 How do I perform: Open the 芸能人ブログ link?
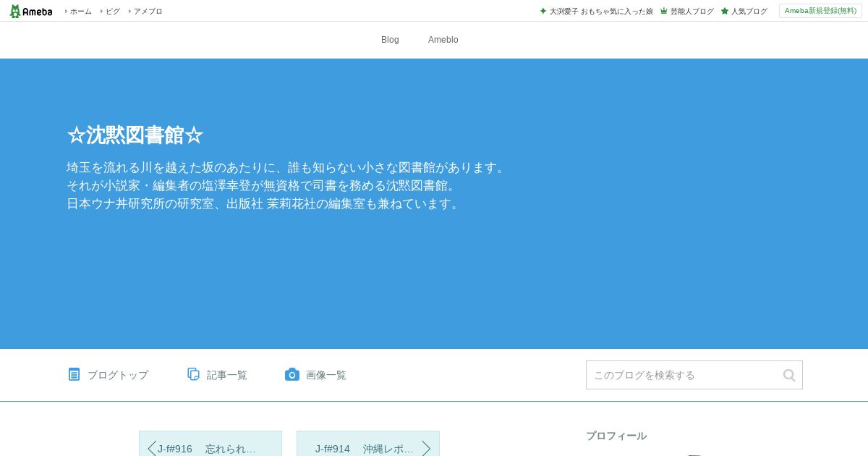[692, 11]
